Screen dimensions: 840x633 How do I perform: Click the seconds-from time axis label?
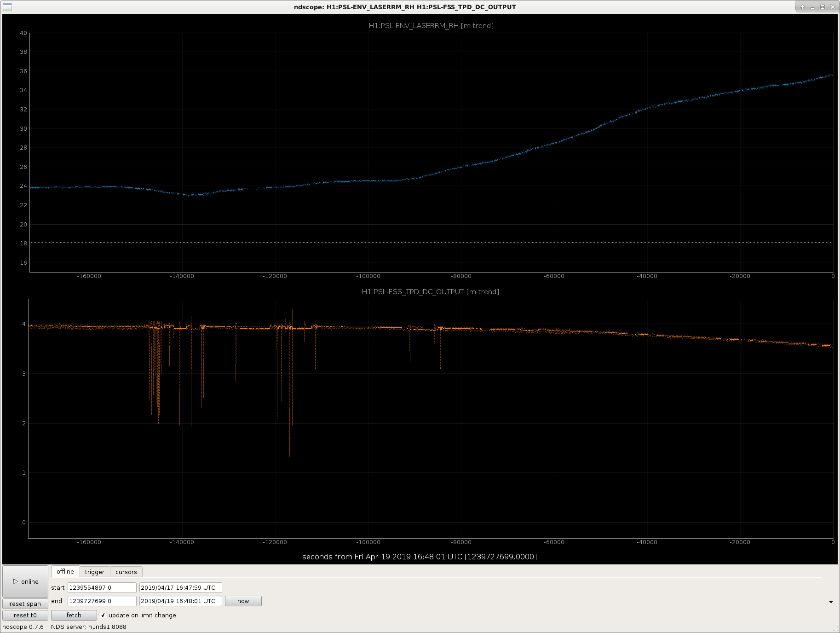(x=420, y=557)
